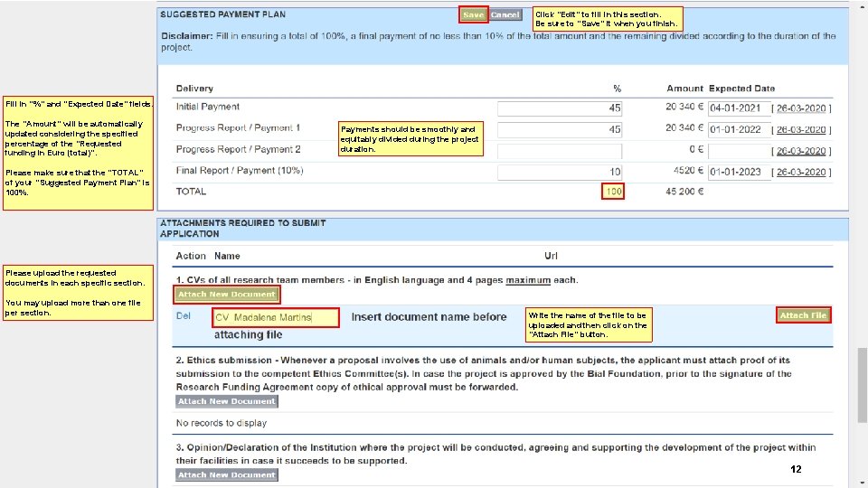Click the Save button in Suggested Payment Plan

coord(473,15)
